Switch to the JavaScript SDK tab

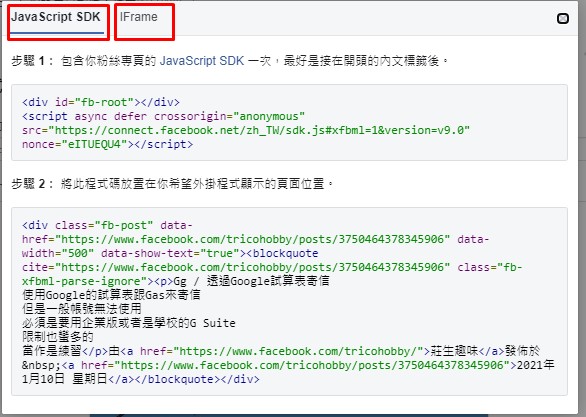[56, 18]
